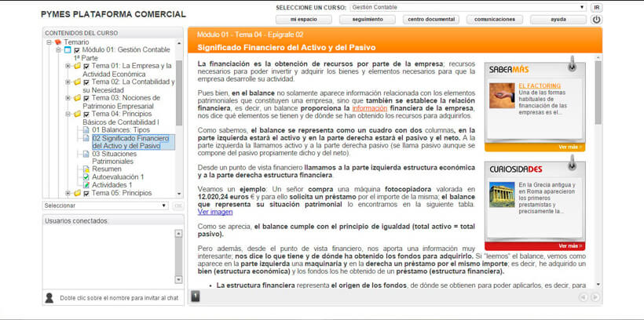644x320 pixels.
Task: Open the comunicaciones menu
Action: pos(495,20)
